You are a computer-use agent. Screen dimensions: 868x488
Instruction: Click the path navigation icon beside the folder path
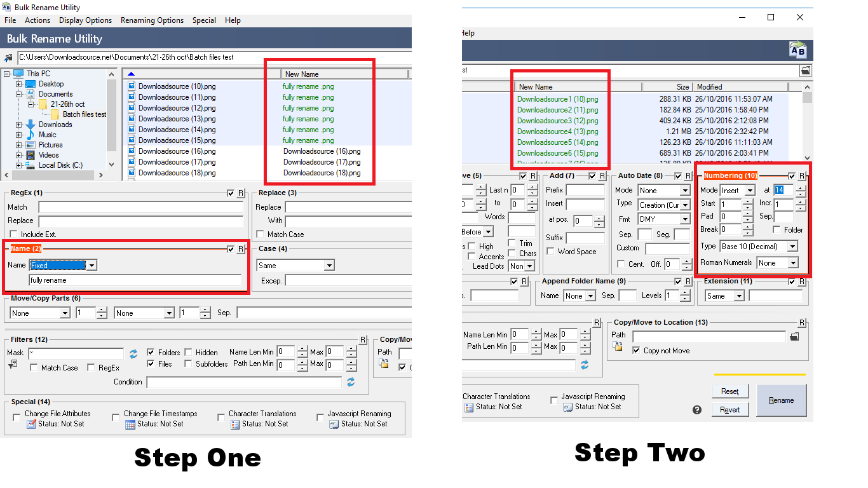point(8,58)
